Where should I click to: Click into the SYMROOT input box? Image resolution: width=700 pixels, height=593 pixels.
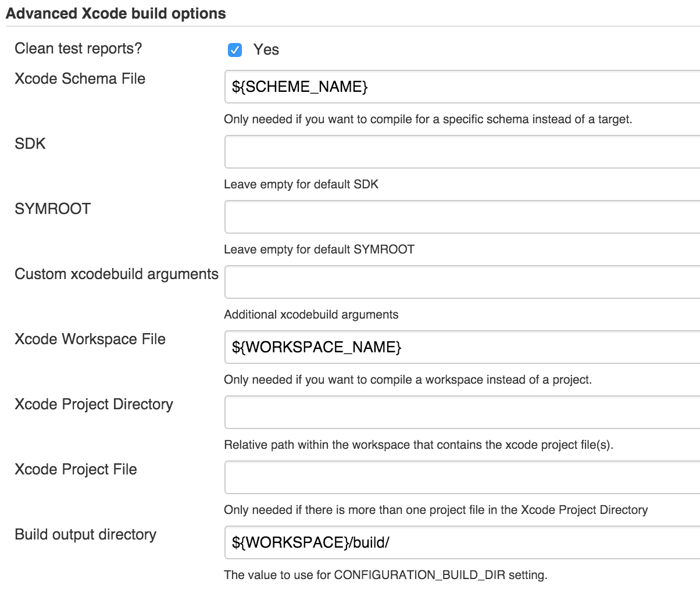point(462,217)
